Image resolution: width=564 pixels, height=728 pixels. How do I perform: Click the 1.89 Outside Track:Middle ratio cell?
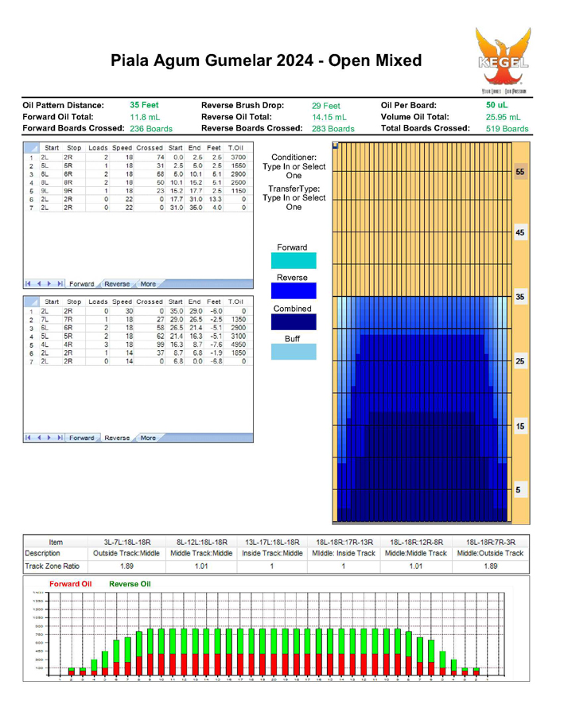(x=126, y=566)
